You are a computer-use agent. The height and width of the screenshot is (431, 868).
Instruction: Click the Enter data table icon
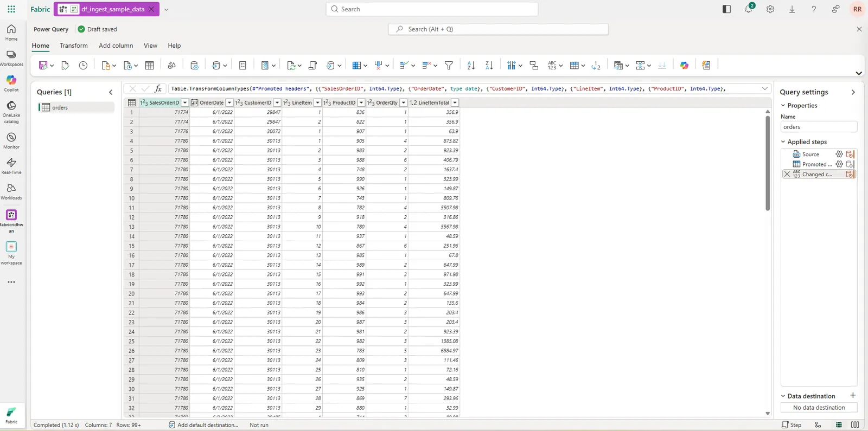click(x=150, y=65)
